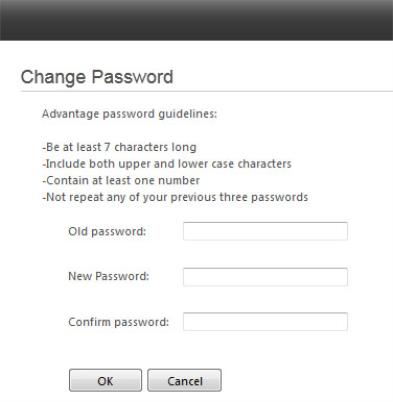Screen dimensions: 393x402
Task: Click the number 7 in length guideline
Action: [x=107, y=147]
